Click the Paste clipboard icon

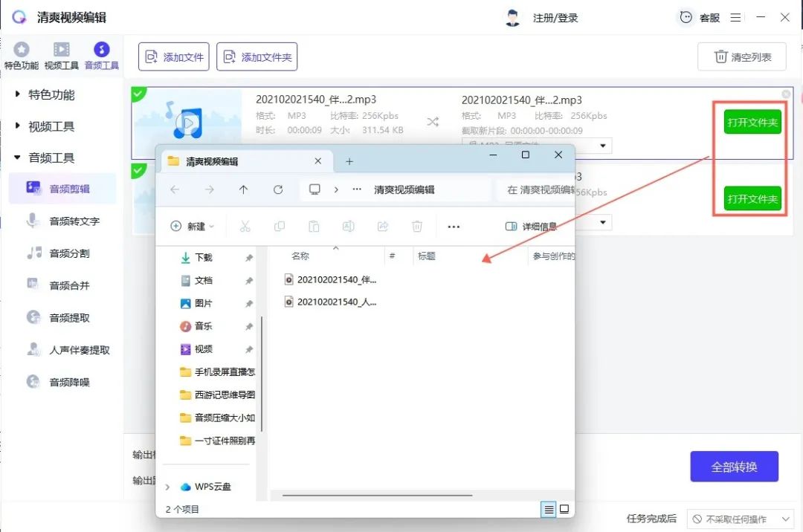(314, 226)
